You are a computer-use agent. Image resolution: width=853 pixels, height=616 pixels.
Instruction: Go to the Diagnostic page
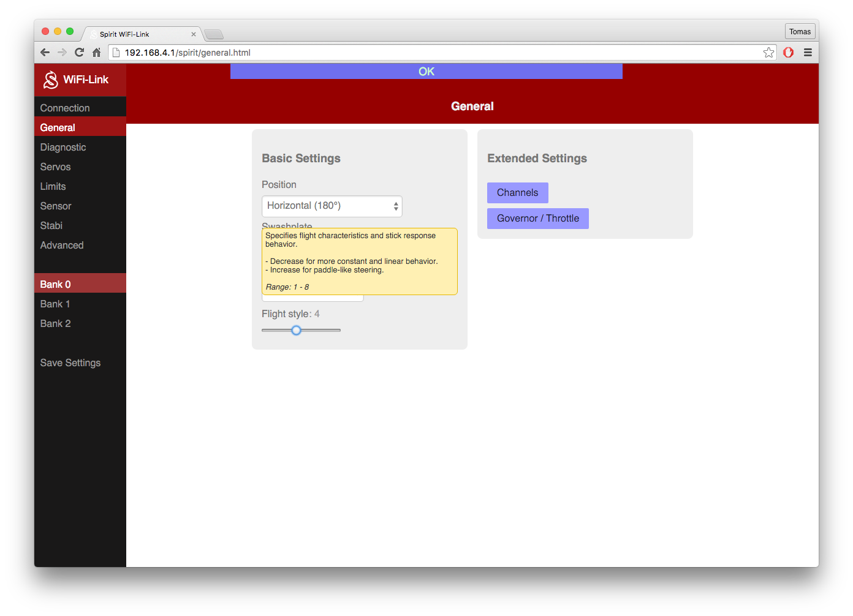coord(63,147)
